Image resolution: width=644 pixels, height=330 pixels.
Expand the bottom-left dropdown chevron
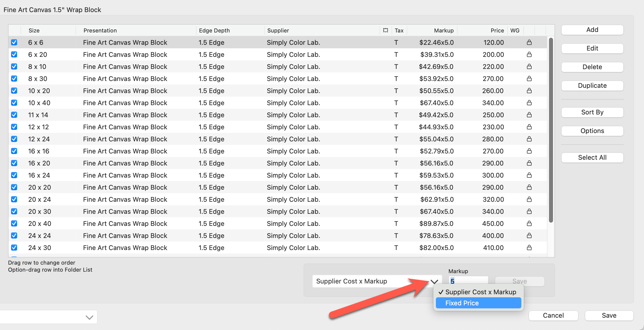[89, 317]
